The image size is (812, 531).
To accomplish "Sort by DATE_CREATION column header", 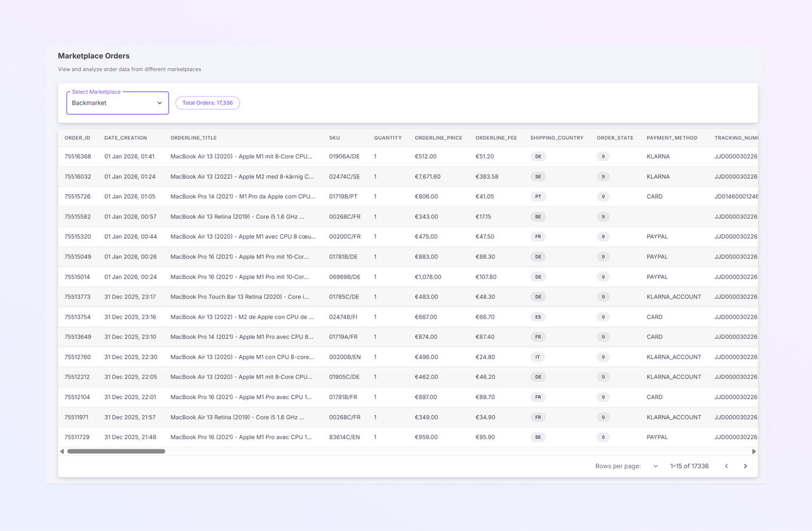I will (x=125, y=138).
